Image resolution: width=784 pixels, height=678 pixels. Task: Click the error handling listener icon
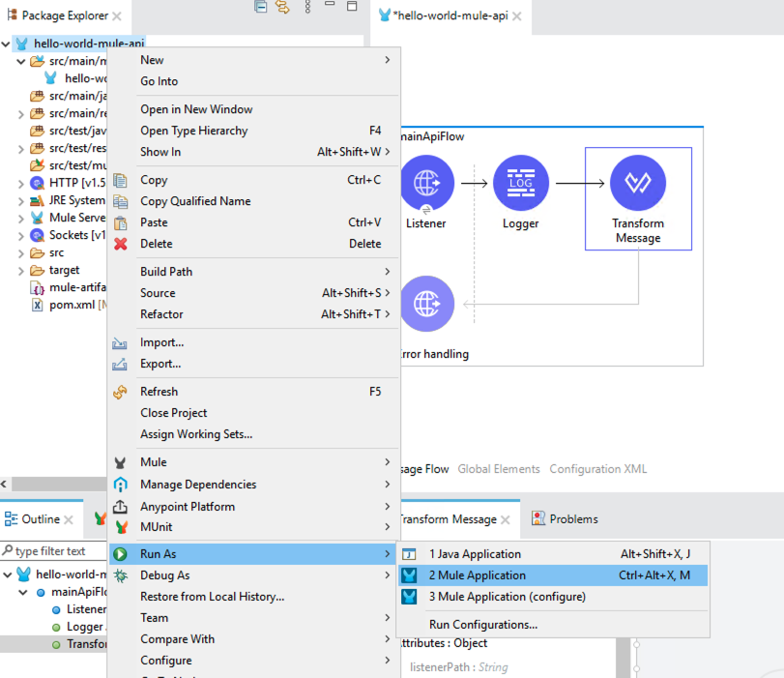click(x=426, y=304)
